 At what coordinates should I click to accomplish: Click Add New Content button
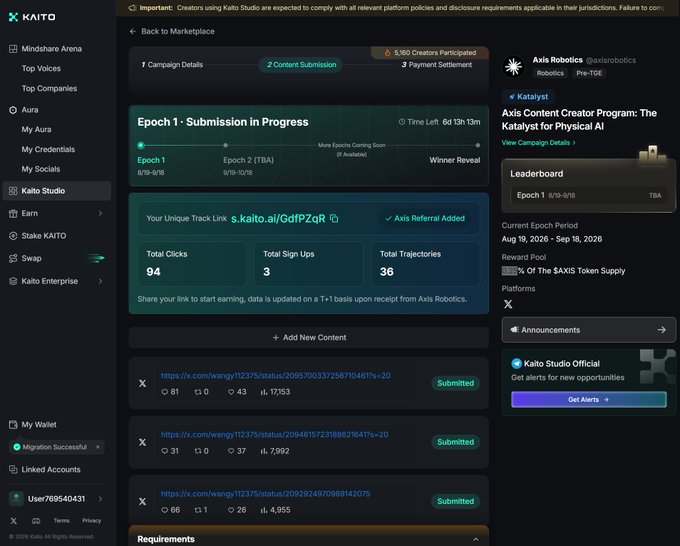(309, 337)
